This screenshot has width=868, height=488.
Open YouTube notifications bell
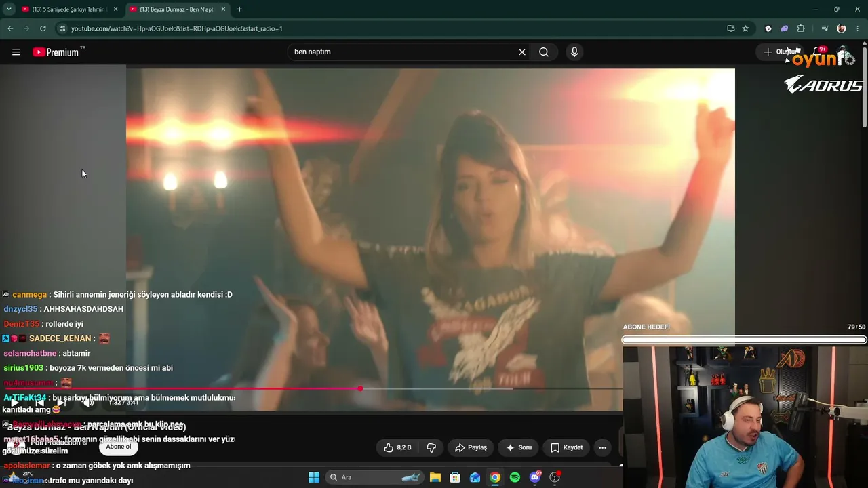coord(817,52)
